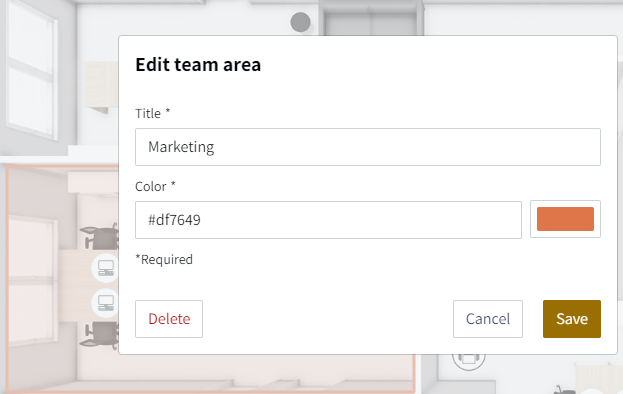Click the red Delete button
This screenshot has width=623, height=394.
click(169, 319)
